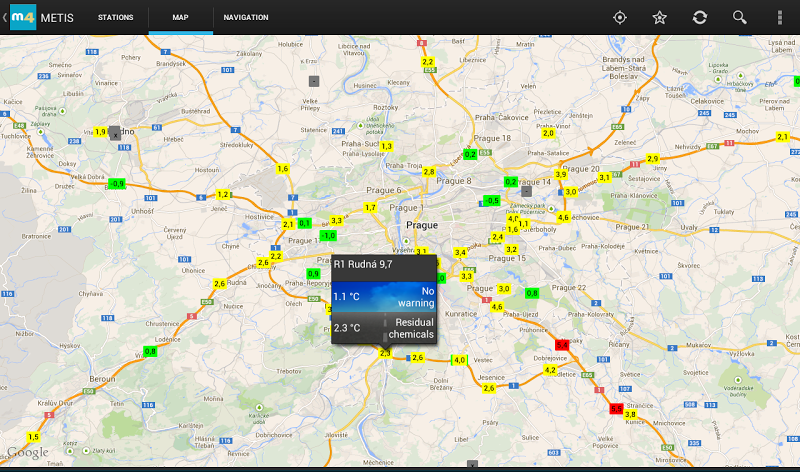This screenshot has height=472, width=800.
Task: Switch to the STATIONS tab
Action: coord(115,17)
